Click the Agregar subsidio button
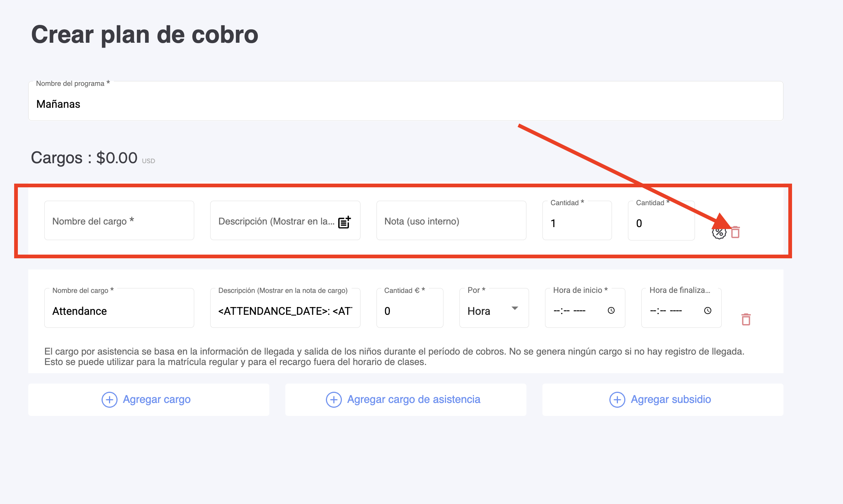The width and height of the screenshot is (843, 504). (x=663, y=400)
